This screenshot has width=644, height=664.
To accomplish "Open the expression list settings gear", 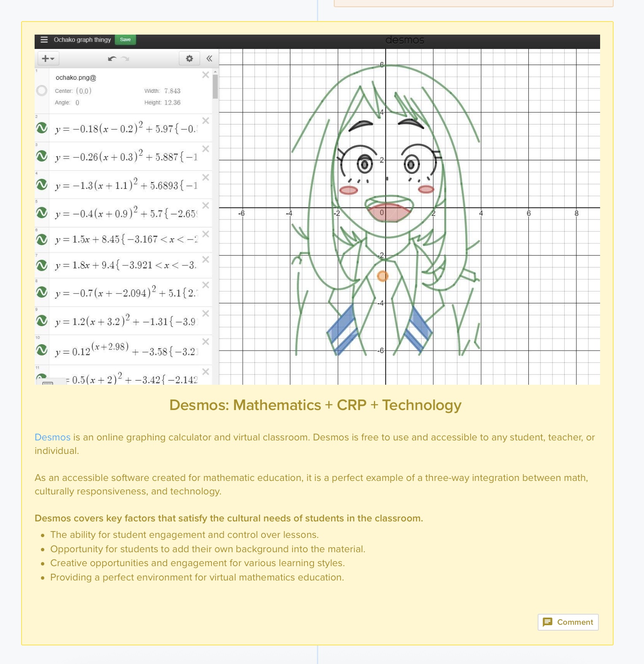I will point(189,58).
